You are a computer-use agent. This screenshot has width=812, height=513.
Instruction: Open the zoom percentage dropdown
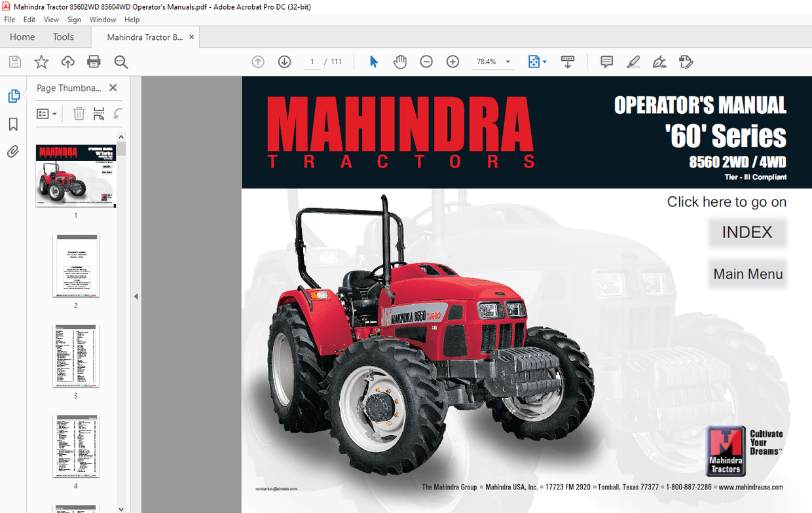pyautogui.click(x=507, y=62)
